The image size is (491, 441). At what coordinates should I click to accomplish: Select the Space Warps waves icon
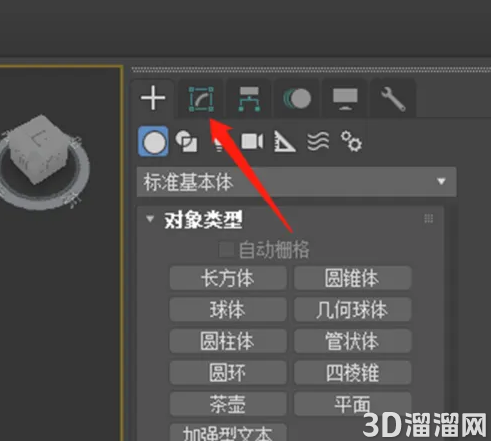coord(318,142)
